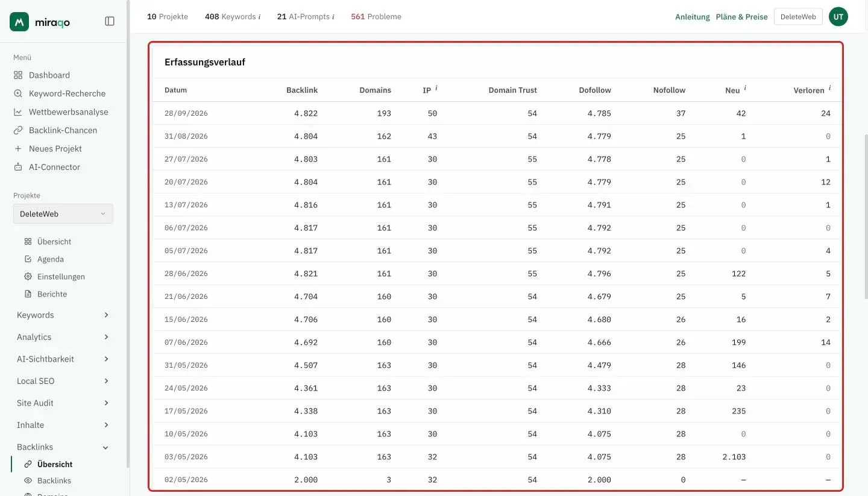The image size is (868, 496).
Task: Click the info icon next to IP column
Action: point(436,88)
